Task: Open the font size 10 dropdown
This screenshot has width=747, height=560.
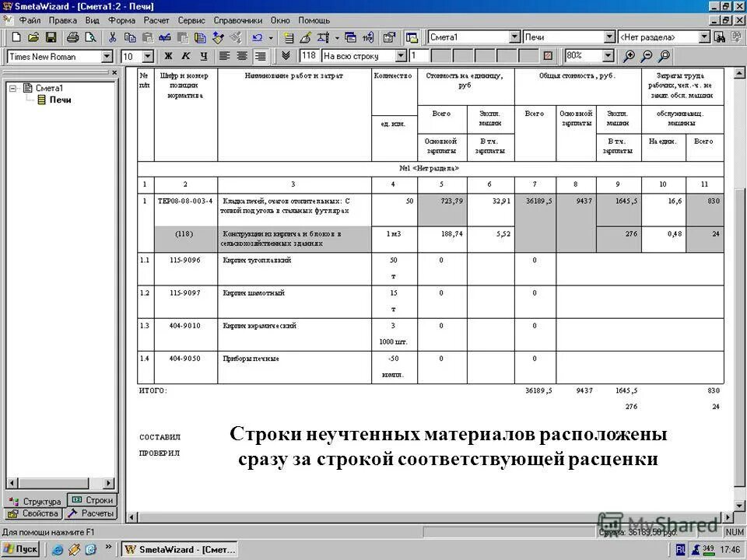Action: point(148,56)
